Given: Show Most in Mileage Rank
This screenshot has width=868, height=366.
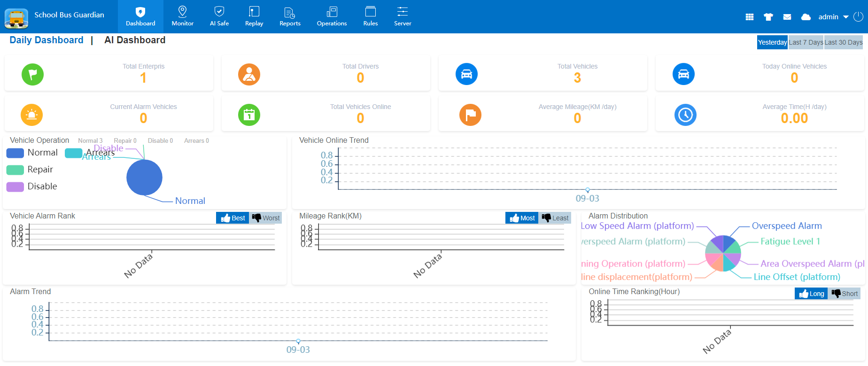Looking at the screenshot, I should point(522,218).
